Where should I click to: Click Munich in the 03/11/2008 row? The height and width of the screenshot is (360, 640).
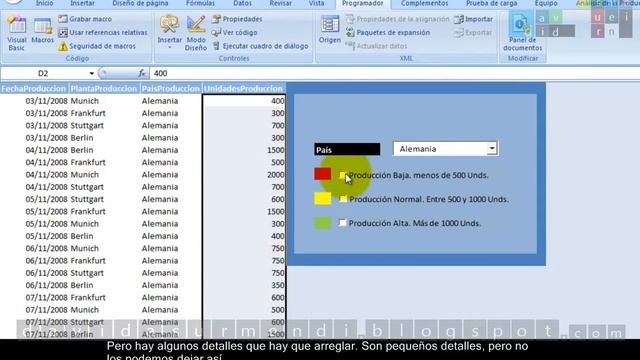coord(84,101)
